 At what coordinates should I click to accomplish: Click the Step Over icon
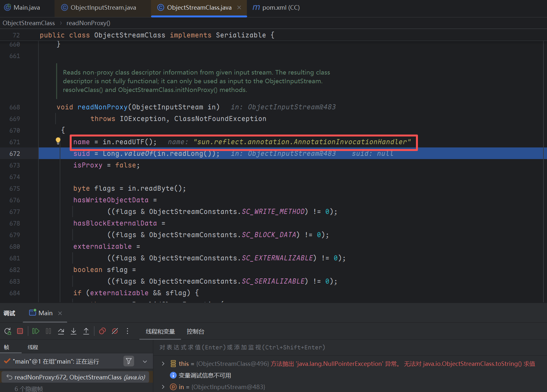[61, 331]
